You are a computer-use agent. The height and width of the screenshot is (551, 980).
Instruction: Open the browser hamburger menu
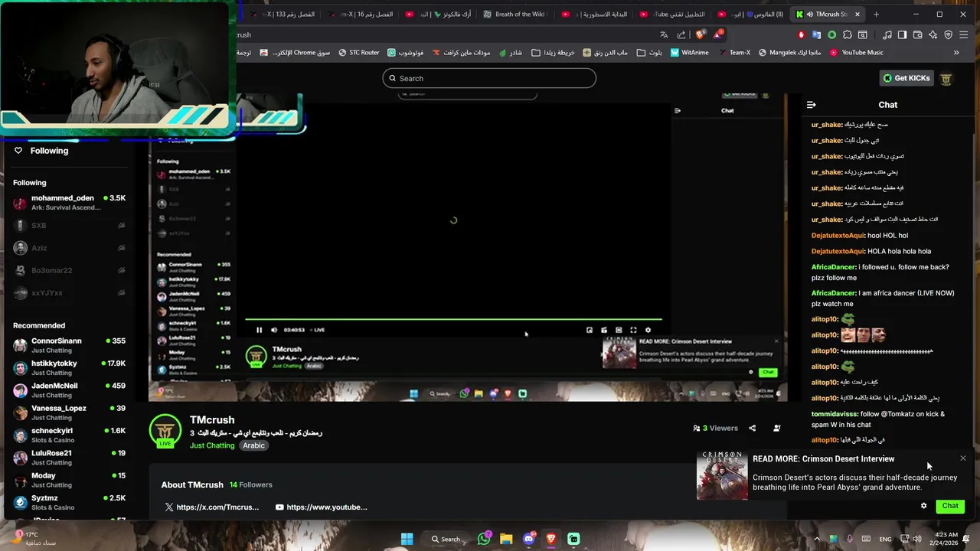click(963, 34)
